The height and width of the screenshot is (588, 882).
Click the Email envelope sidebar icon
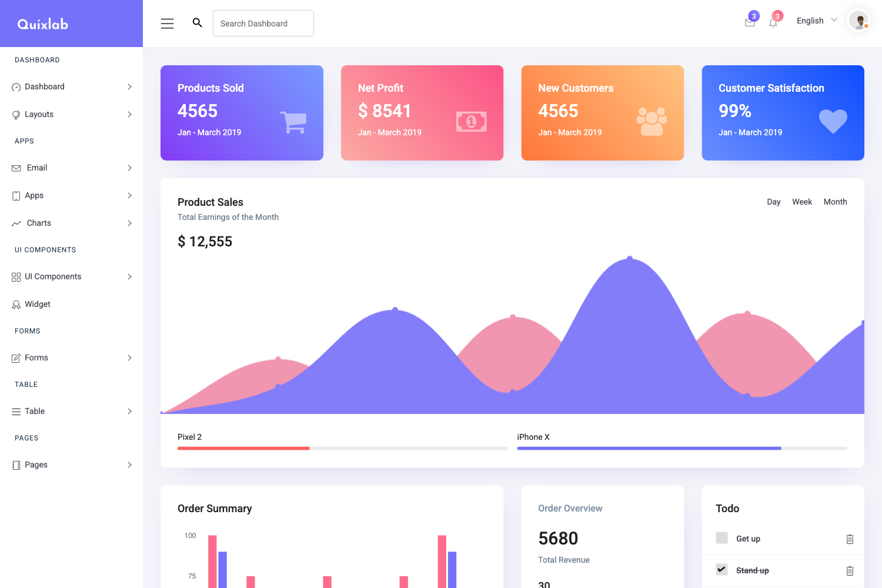(x=16, y=168)
